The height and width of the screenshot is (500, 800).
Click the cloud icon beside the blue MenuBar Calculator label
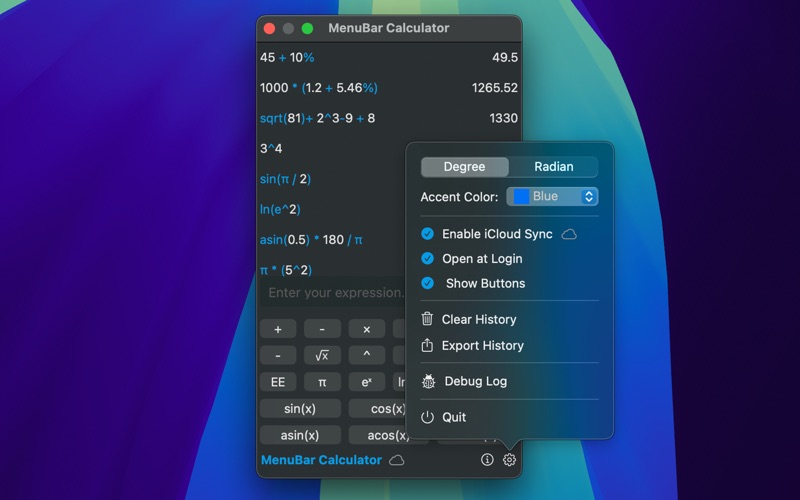click(x=396, y=460)
